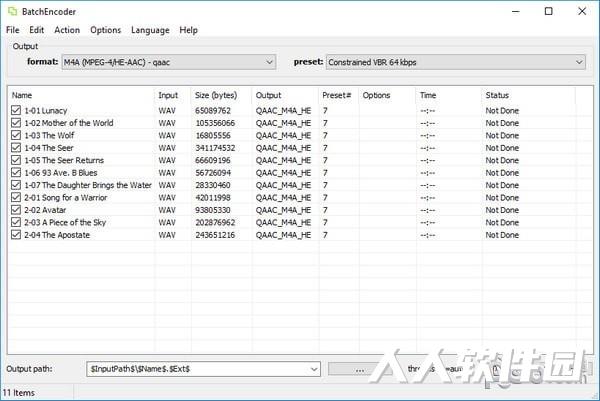
Task: Click size value 105356066
Action: (215, 123)
